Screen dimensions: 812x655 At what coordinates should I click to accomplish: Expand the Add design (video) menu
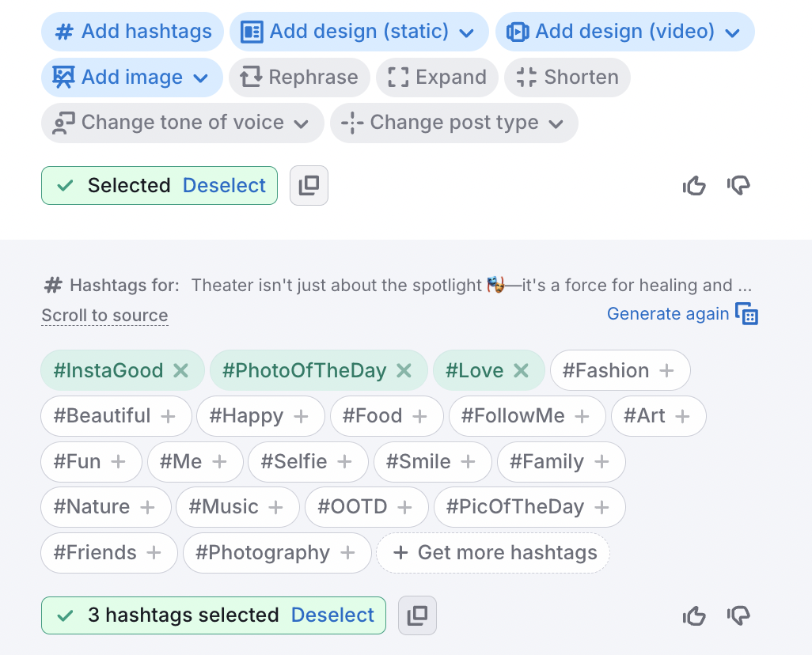624,32
